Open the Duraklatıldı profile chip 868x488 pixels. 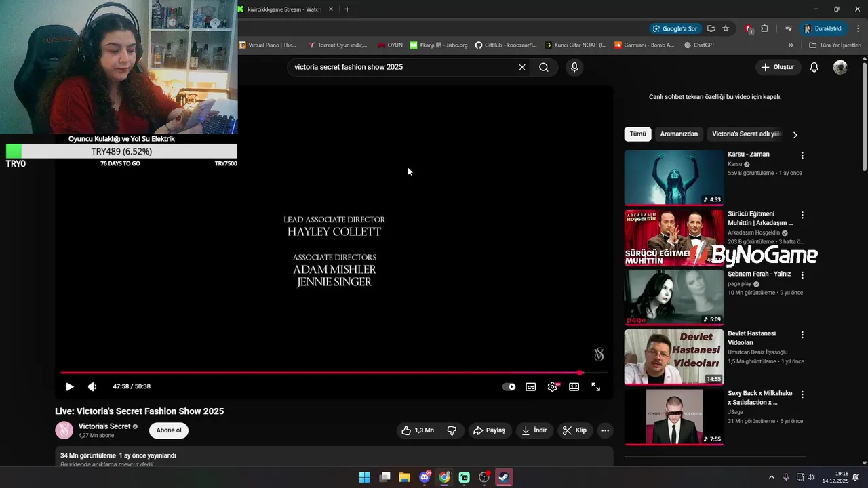tap(824, 28)
